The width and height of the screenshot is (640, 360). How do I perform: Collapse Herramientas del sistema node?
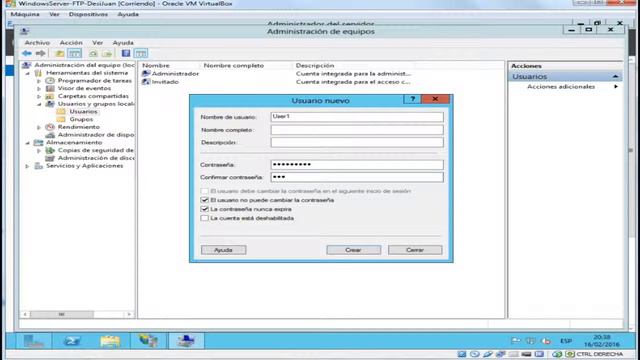(x=28, y=73)
